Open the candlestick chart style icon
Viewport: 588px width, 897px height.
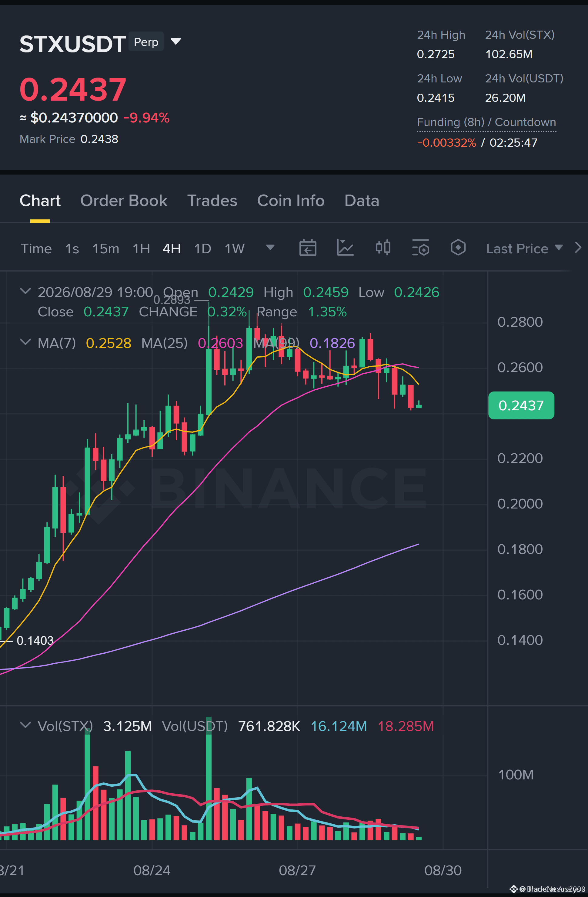tap(383, 248)
